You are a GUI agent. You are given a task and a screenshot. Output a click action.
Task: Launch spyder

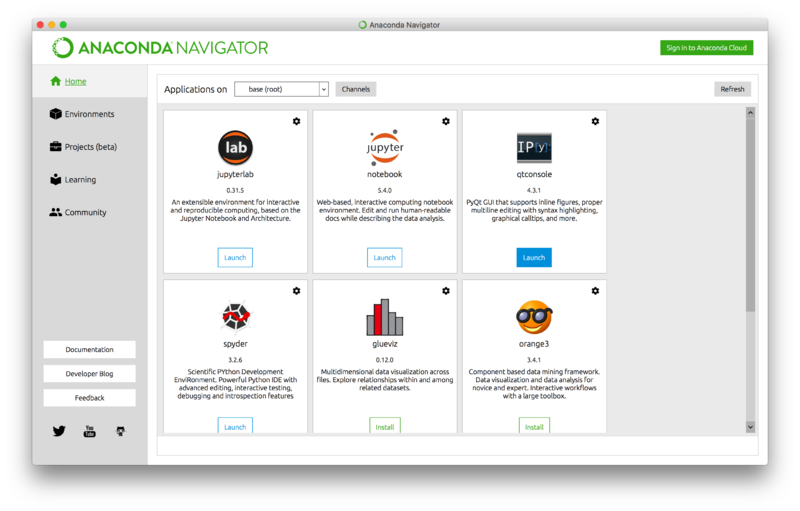pos(235,426)
